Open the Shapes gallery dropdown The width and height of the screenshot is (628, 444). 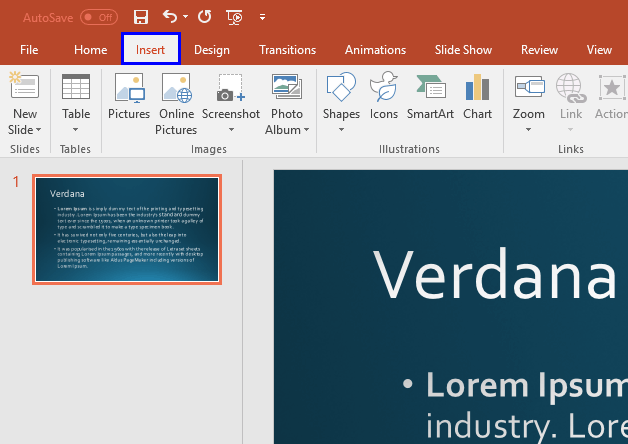coord(341,129)
